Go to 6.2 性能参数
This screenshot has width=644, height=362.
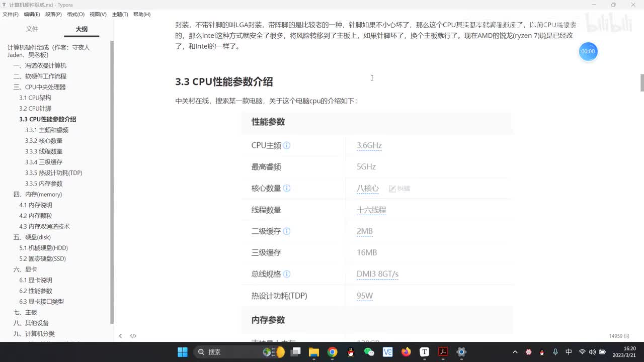click(x=36, y=291)
